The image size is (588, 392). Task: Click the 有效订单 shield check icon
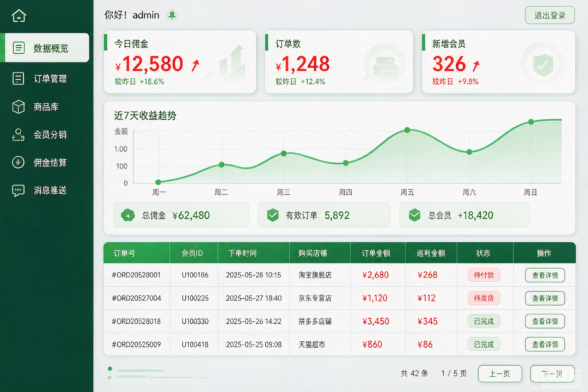point(273,215)
